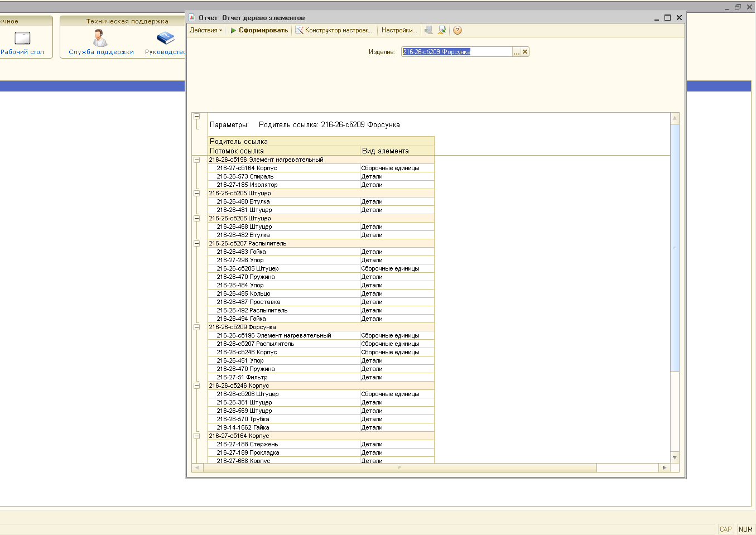Collapse group 216-26-сб209 Форсунка
Viewport: 756px width, 535px height.
(x=196, y=327)
